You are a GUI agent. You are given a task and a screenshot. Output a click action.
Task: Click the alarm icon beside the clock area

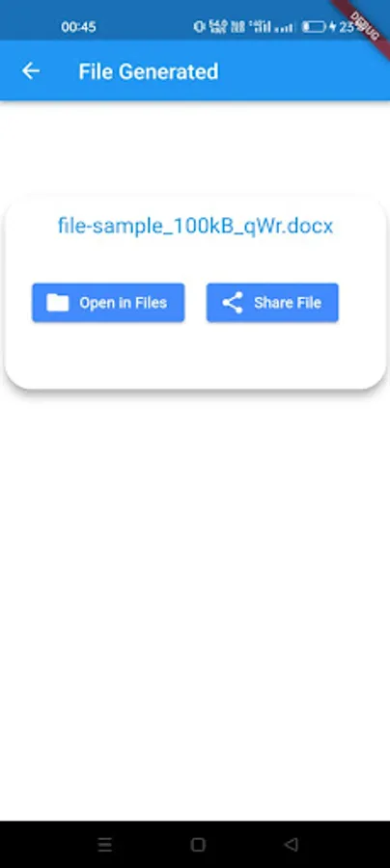pyautogui.click(x=200, y=27)
